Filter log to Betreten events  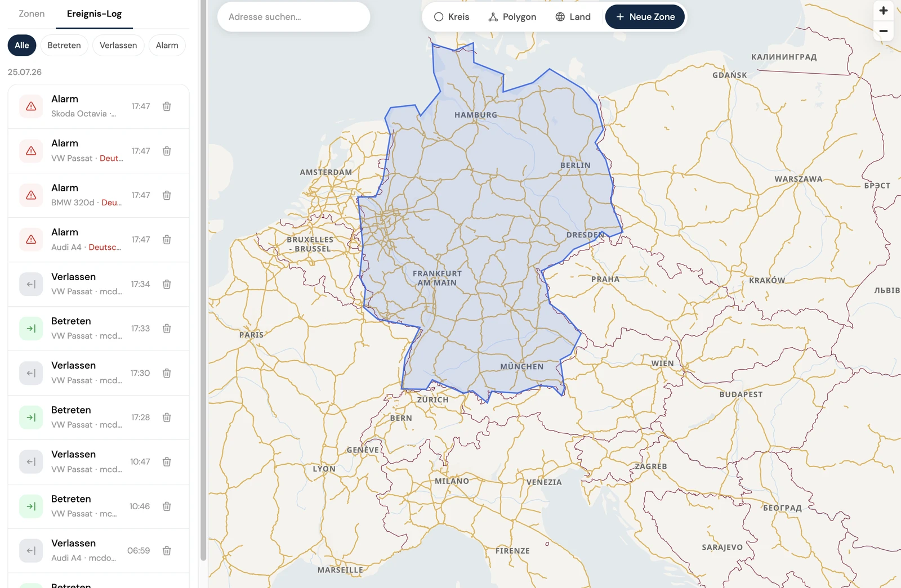coord(64,46)
